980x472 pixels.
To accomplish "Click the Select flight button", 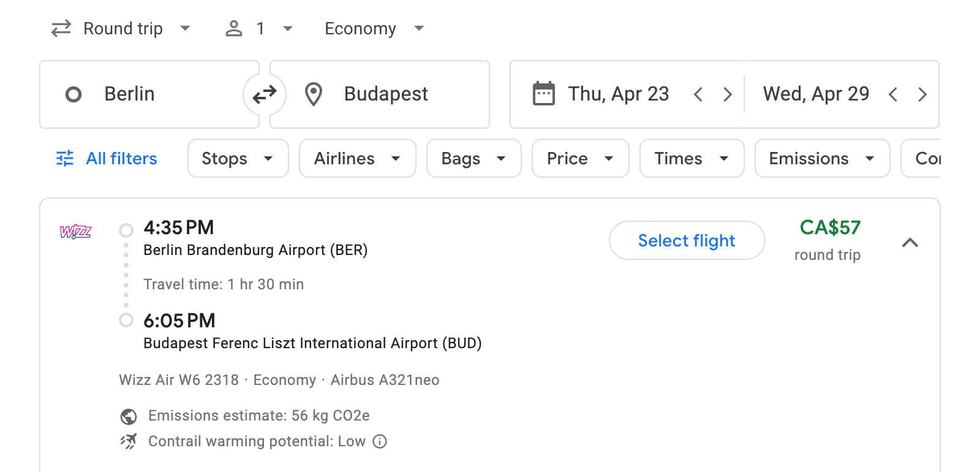I will [687, 240].
